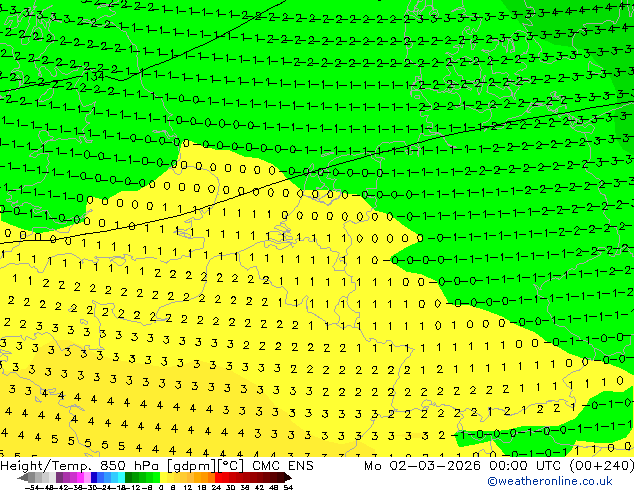Screen dimensions: 634x490
Task: Click the '134' height contour label
Action: (94, 76)
